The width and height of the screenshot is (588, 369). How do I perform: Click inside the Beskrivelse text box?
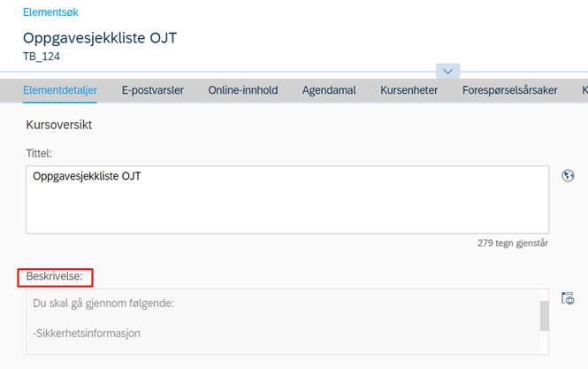283,322
